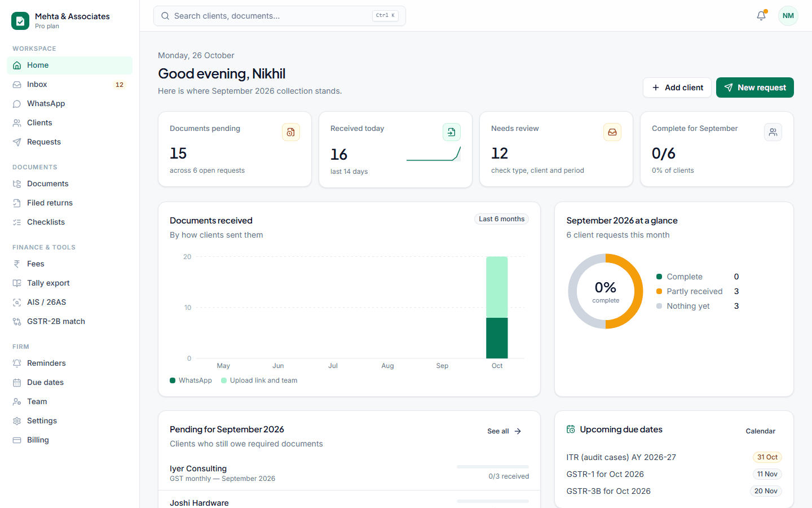Click the ITR (audit cases) AY 2026-27 row
The image size is (812, 508).
(674, 457)
